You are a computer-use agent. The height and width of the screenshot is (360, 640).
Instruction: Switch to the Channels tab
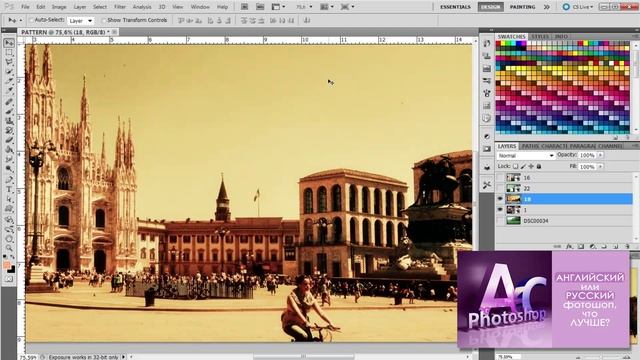(x=610, y=146)
